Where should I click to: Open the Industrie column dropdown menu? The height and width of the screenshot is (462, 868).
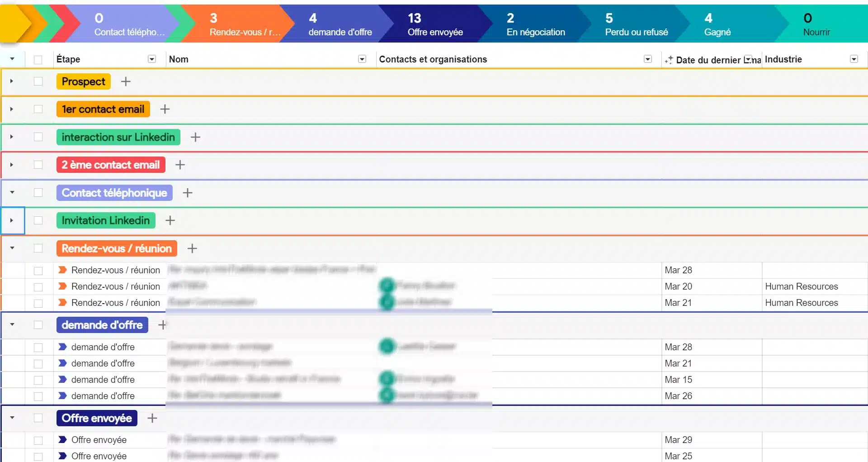854,59
